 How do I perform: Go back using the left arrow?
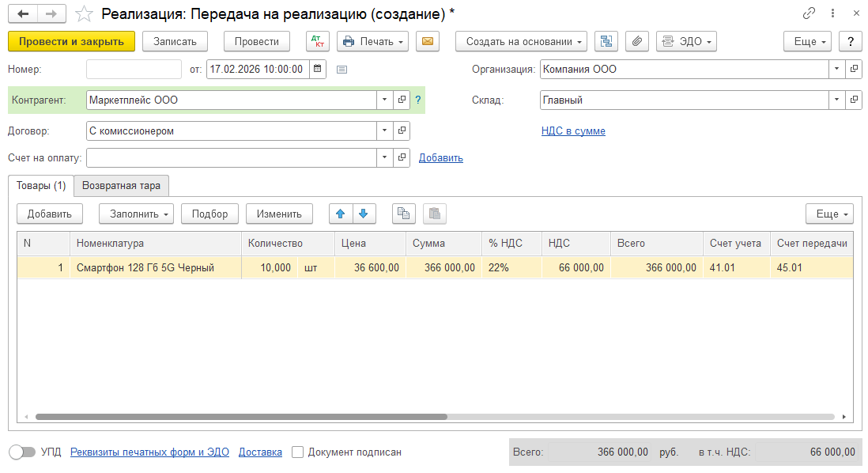(23, 14)
